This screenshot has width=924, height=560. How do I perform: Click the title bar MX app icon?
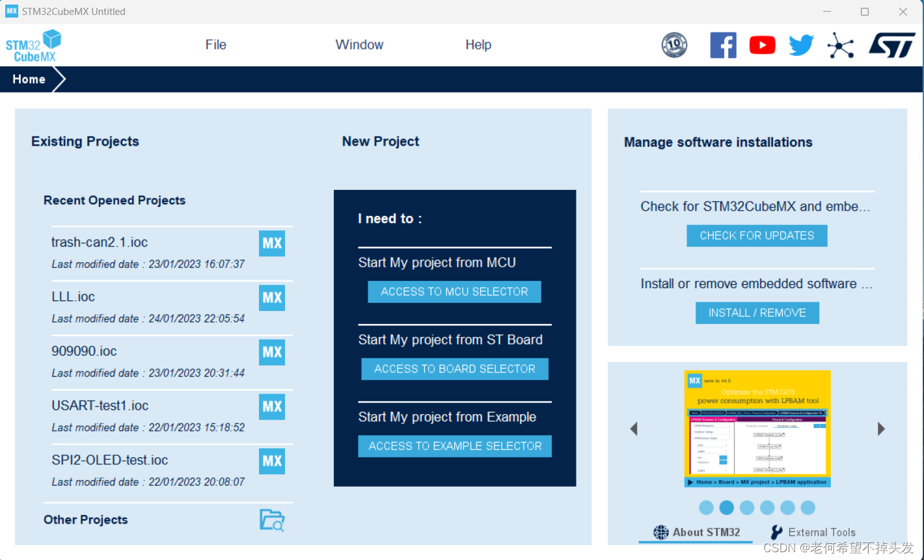point(12,11)
